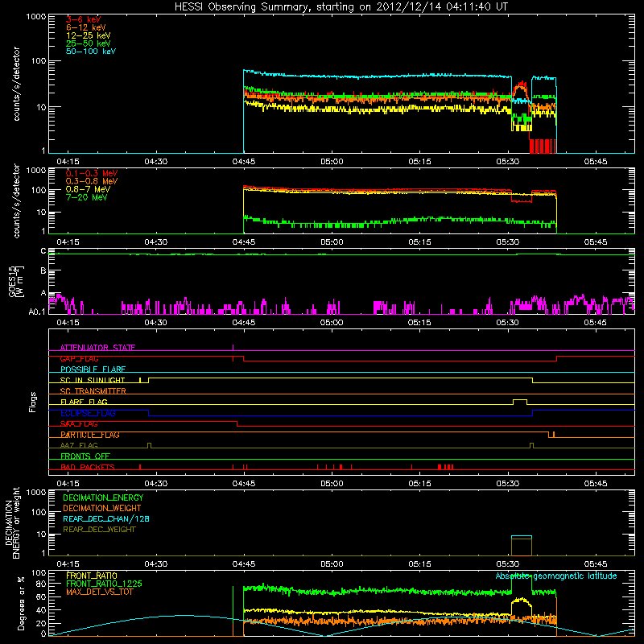Select the SC_TRANSMITTER flag label
Viewport: 644px width, 644px height.
coord(93,391)
